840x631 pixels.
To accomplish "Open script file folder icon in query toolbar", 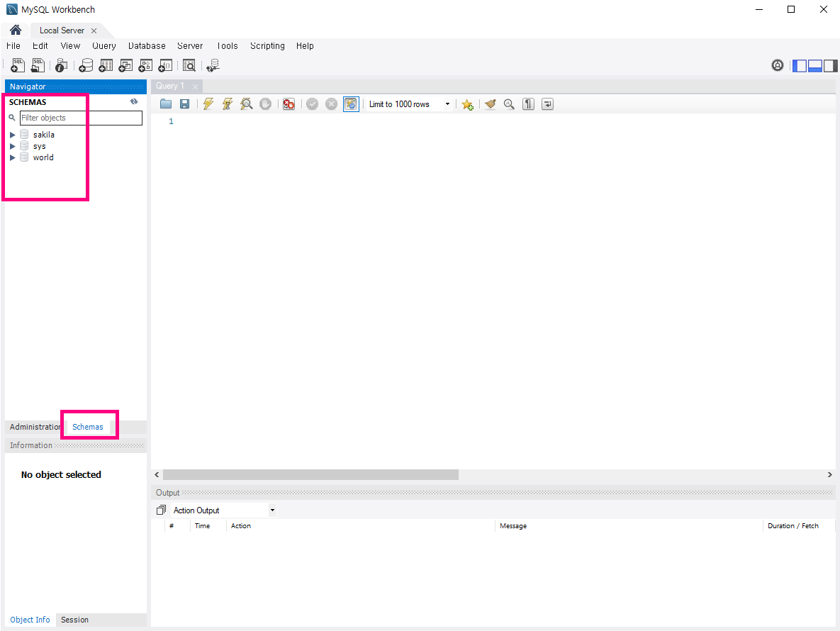I will pyautogui.click(x=166, y=104).
